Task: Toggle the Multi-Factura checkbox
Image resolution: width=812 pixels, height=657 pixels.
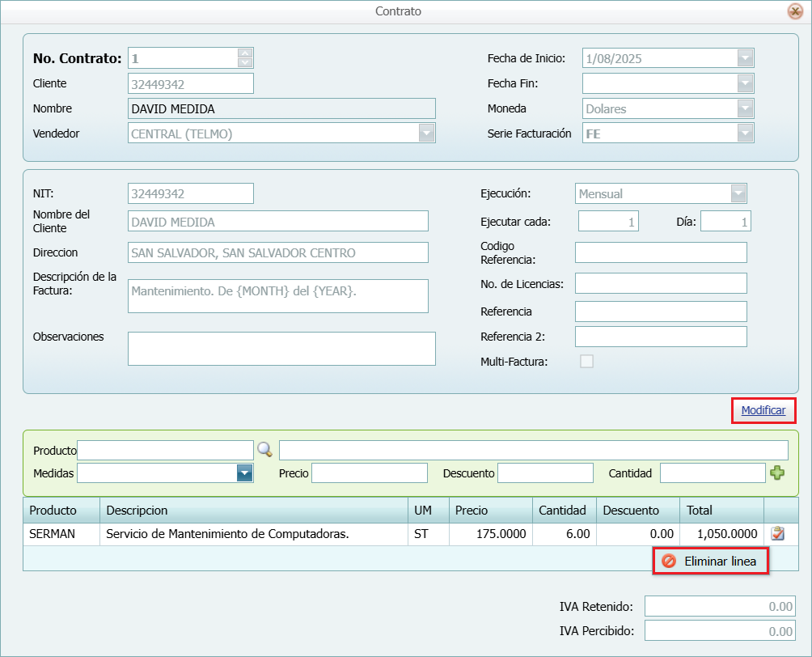Action: 586,362
